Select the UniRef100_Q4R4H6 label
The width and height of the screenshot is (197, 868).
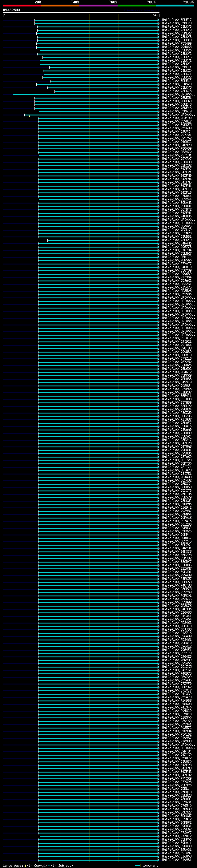pyautogui.click(x=176, y=243)
